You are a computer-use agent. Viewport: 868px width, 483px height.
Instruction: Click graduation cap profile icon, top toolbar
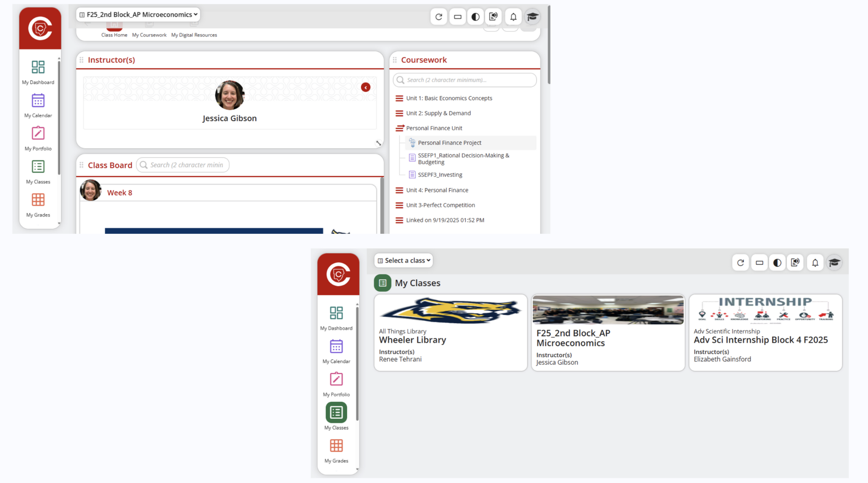pyautogui.click(x=532, y=17)
